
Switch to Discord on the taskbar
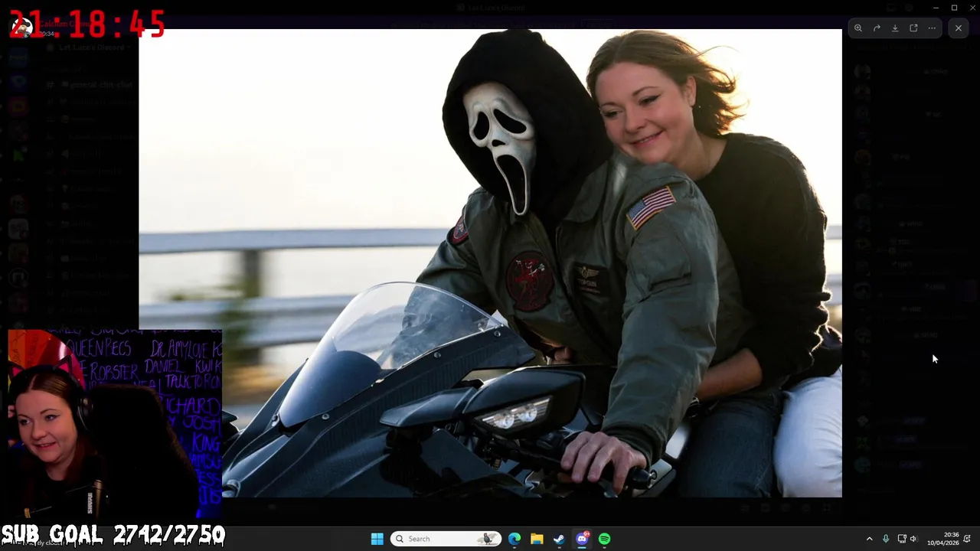582,539
